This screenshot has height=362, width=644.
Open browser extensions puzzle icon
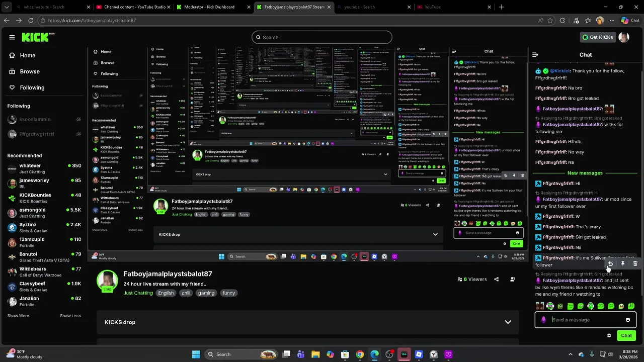coord(562,21)
